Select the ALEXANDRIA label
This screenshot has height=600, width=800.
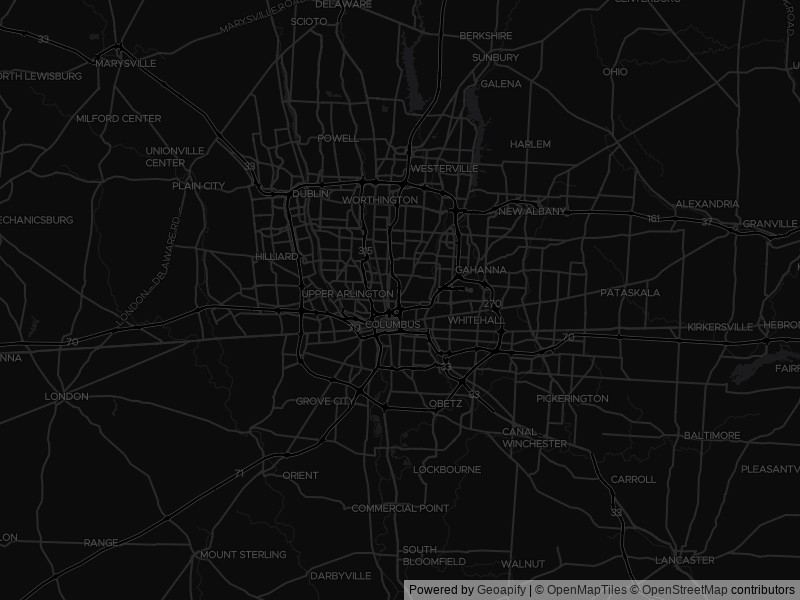point(707,204)
